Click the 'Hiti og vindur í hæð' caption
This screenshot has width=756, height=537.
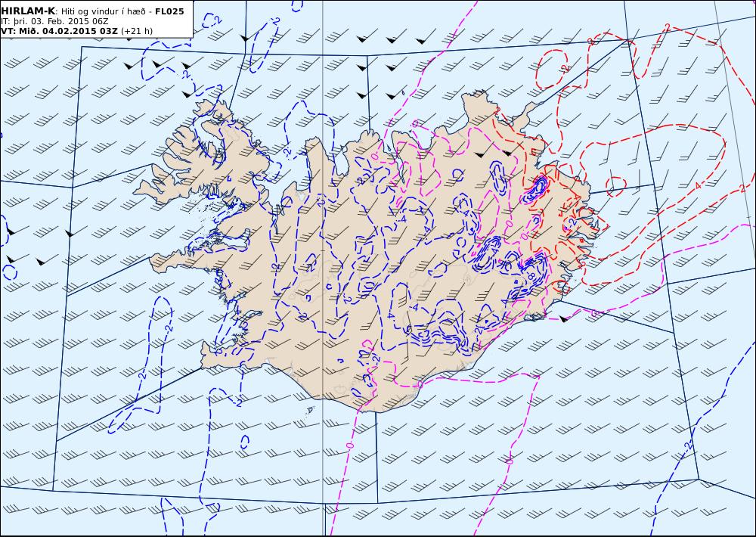pyautogui.click(x=103, y=11)
